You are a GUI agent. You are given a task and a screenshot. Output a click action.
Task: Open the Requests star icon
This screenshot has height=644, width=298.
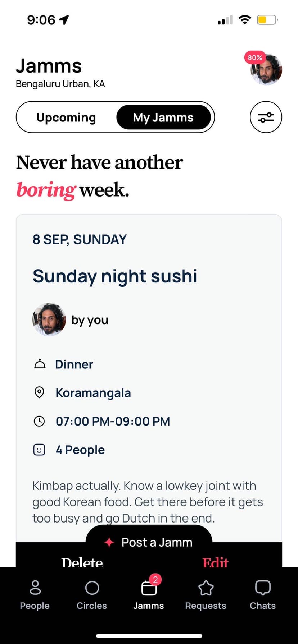coord(206,588)
